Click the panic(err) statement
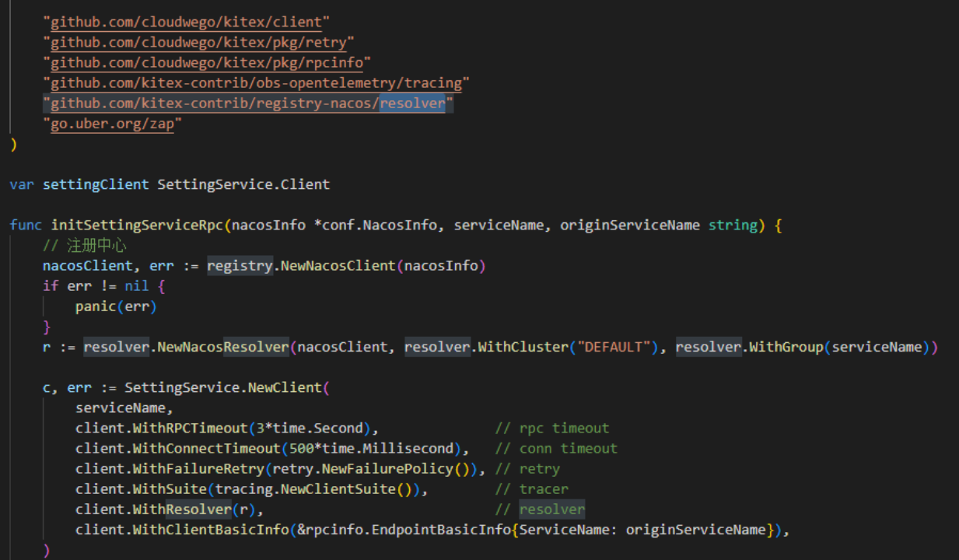 click(116, 306)
